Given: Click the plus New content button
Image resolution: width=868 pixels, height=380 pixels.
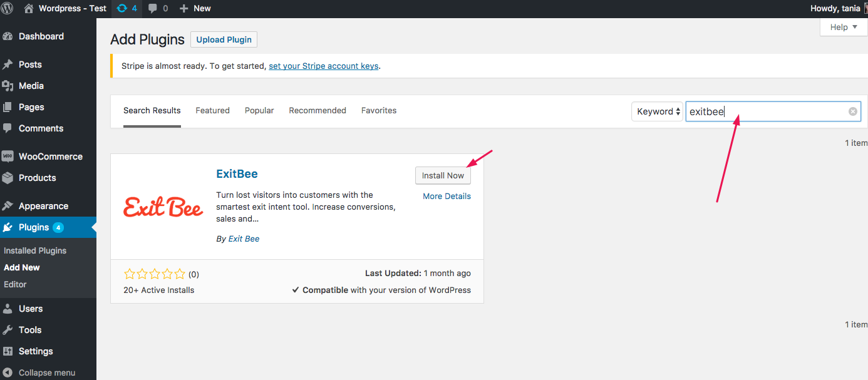Looking at the screenshot, I should 195,8.
